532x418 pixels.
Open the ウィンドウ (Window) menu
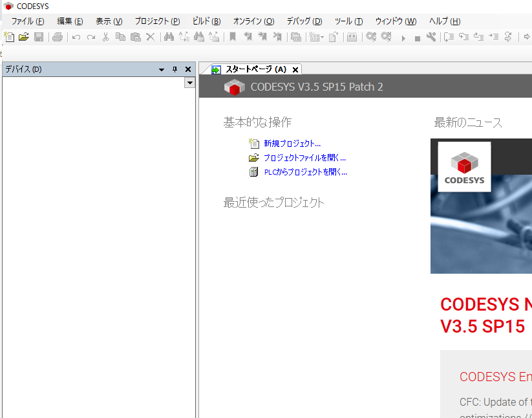pos(396,21)
